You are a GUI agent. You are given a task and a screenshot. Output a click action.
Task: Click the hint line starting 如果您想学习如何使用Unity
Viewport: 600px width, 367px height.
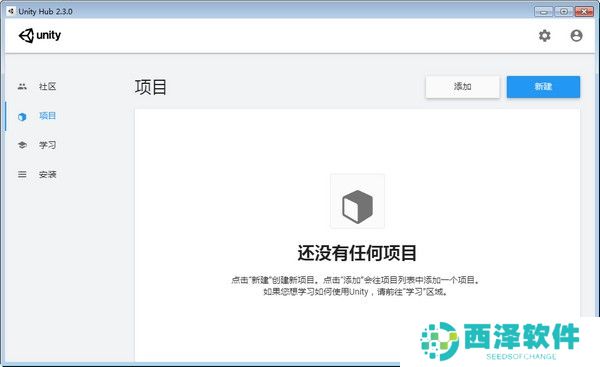point(355,292)
